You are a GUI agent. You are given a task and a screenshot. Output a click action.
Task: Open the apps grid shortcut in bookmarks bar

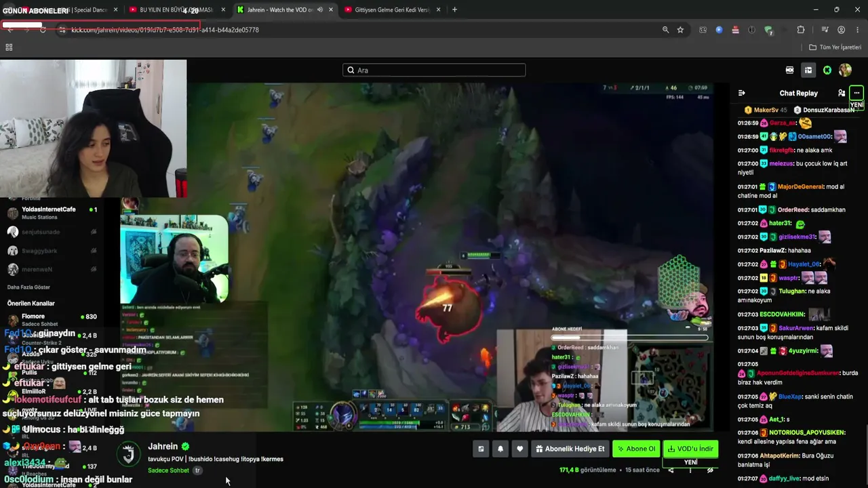point(9,47)
